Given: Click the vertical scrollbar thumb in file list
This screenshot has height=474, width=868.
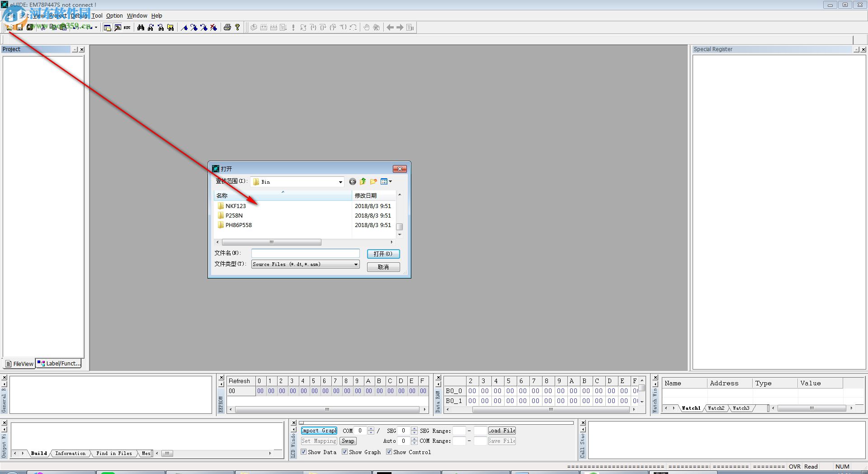Looking at the screenshot, I should pos(400,227).
